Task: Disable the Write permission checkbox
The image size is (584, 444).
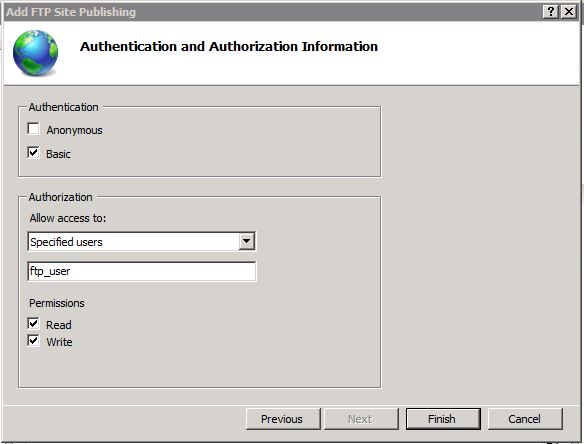Action: coord(34,340)
